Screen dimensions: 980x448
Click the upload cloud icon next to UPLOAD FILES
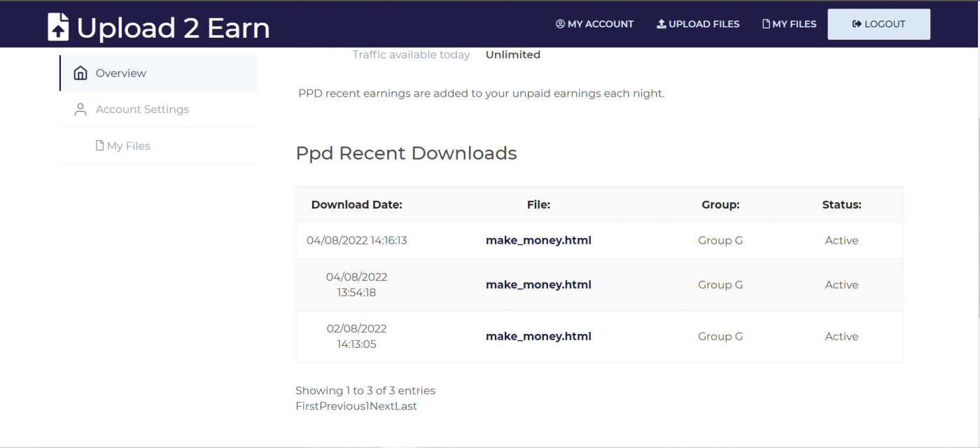660,23
